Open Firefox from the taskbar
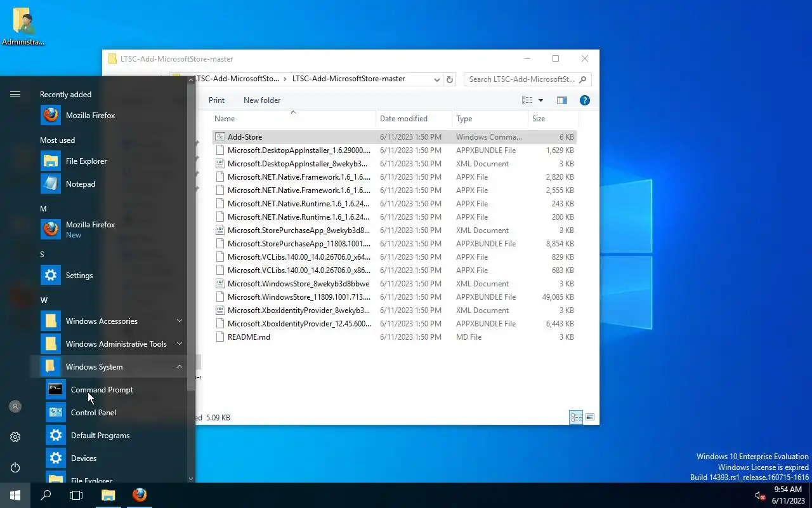The image size is (812, 508). (x=140, y=495)
